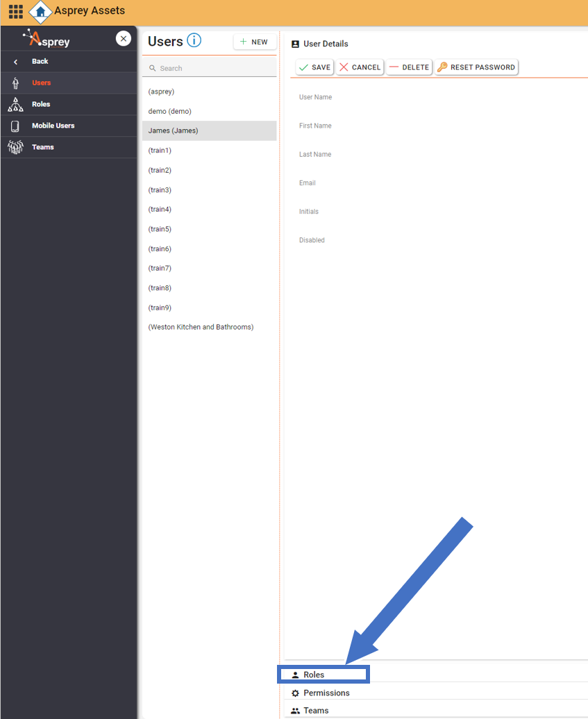Click the Asprey Assets home icon
Screen dimensions: 588x719
(41, 12)
